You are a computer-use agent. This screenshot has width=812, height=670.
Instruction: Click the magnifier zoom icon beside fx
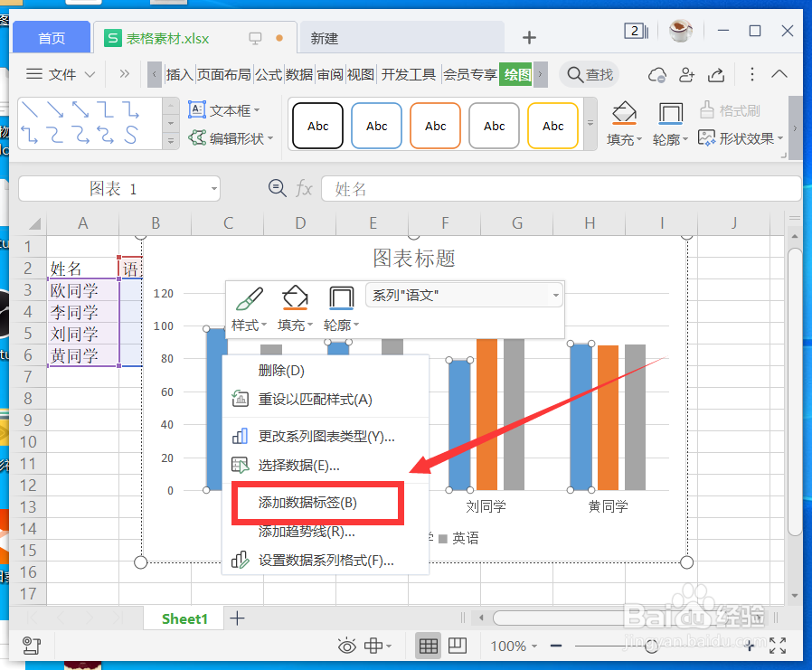point(277,188)
